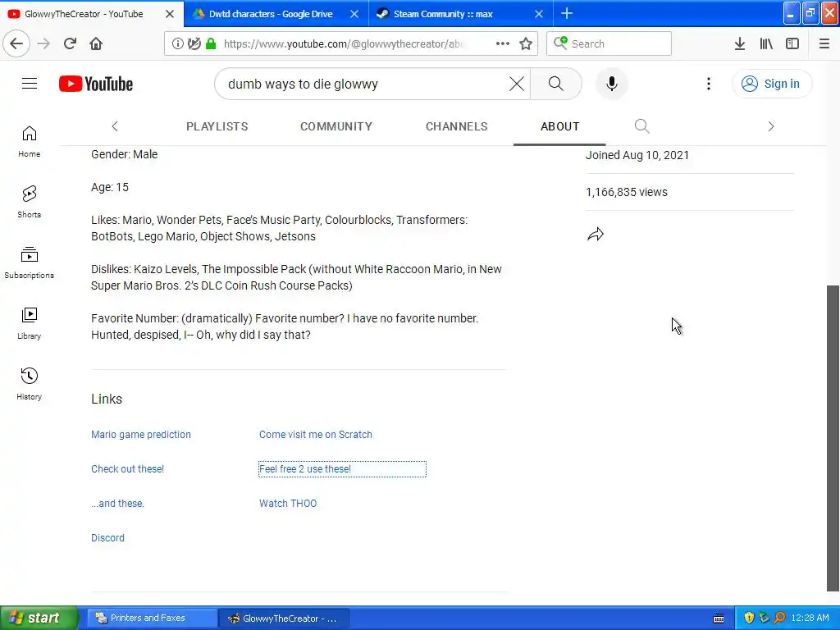Click the page vertical scrollbar thumb
The width and height of the screenshot is (840, 630).
click(833, 438)
